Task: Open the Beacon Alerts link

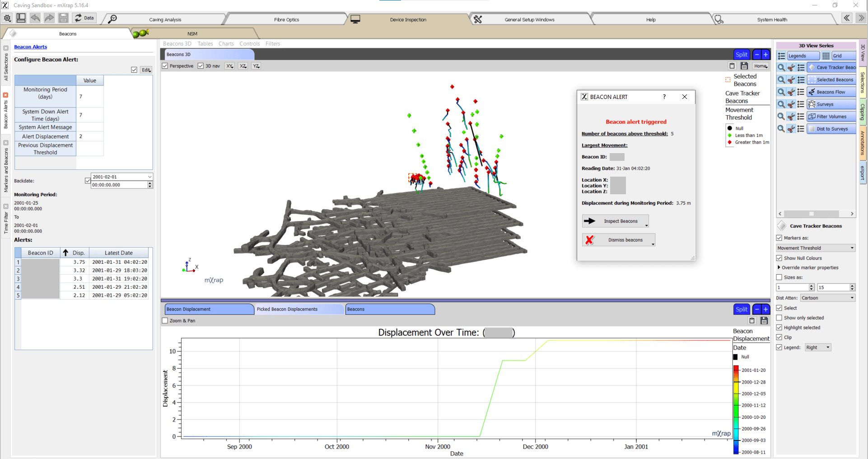Action: (30, 47)
